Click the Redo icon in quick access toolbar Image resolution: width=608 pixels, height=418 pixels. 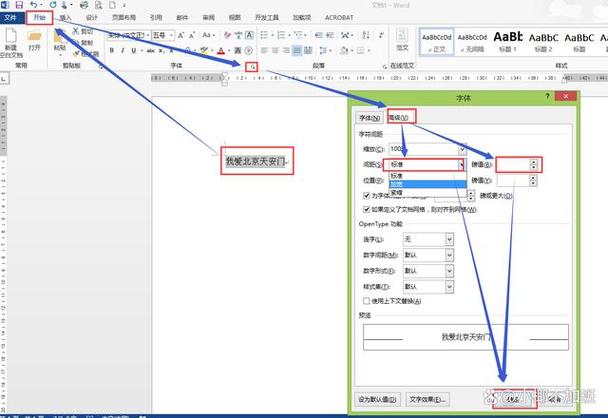coord(53,5)
